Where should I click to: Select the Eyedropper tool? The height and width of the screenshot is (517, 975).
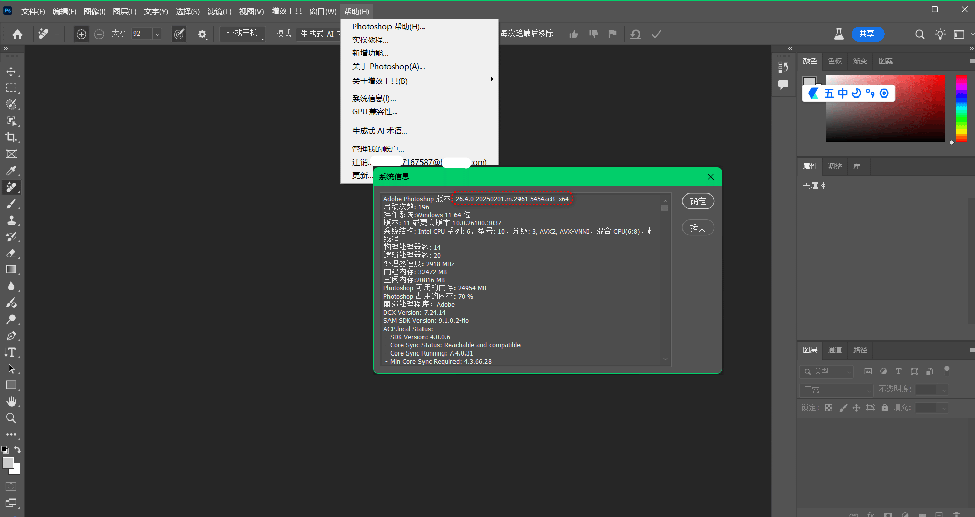[x=11, y=170]
